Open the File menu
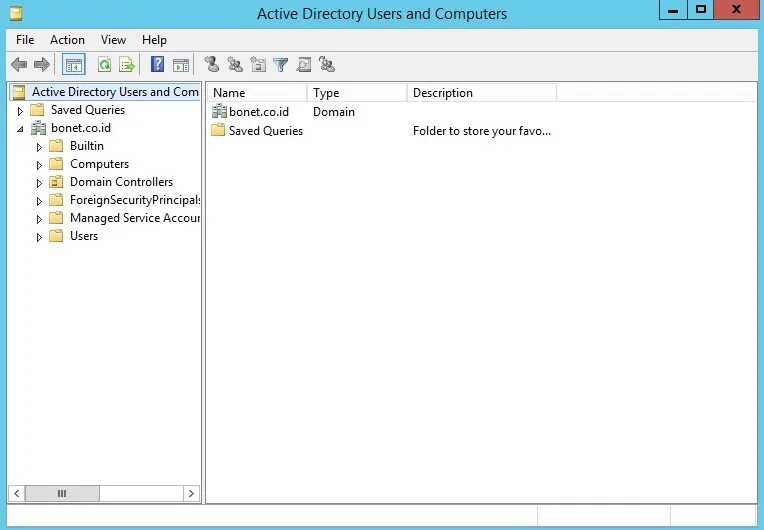Screen dimensions: 764x530 coord(25,40)
